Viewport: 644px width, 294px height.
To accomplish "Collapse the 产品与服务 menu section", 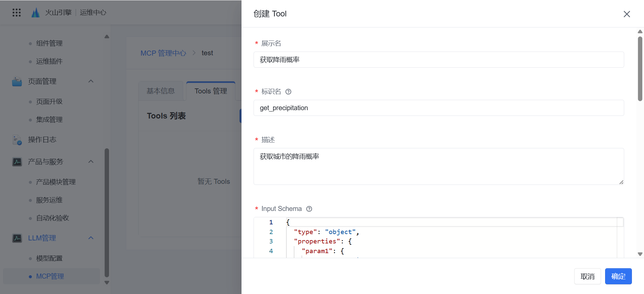I will point(91,162).
